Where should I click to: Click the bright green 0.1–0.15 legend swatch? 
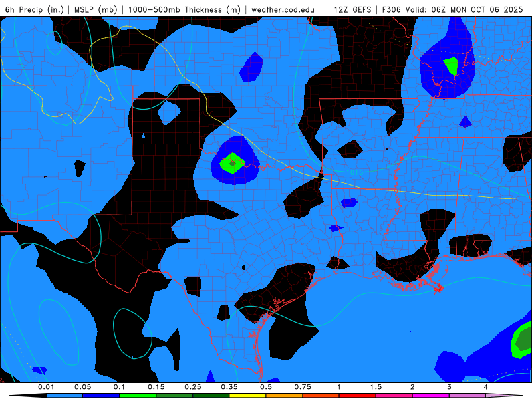pos(138,396)
